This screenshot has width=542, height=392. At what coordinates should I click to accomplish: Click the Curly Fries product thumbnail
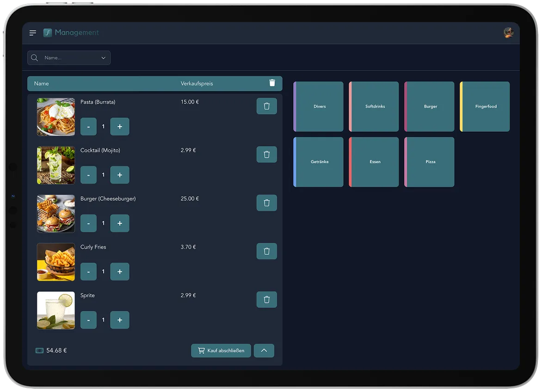coord(56,262)
